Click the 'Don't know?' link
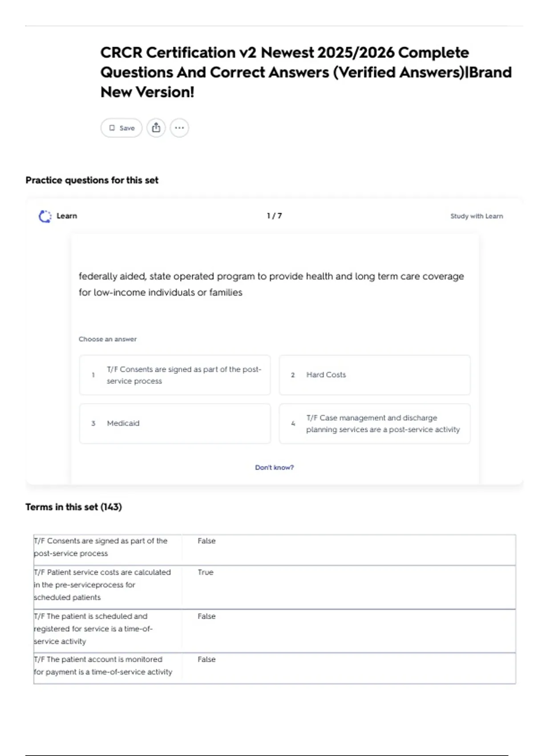The height and width of the screenshot is (756, 534). (274, 467)
